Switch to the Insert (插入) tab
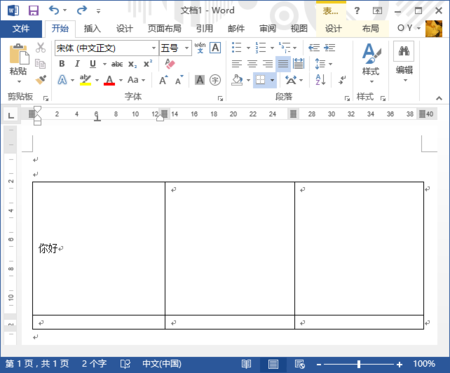 pyautogui.click(x=92, y=29)
